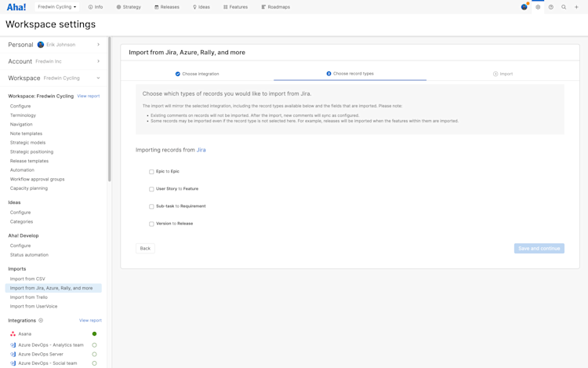Click the user avatar in top bar
588x368 pixels.
(x=524, y=7)
